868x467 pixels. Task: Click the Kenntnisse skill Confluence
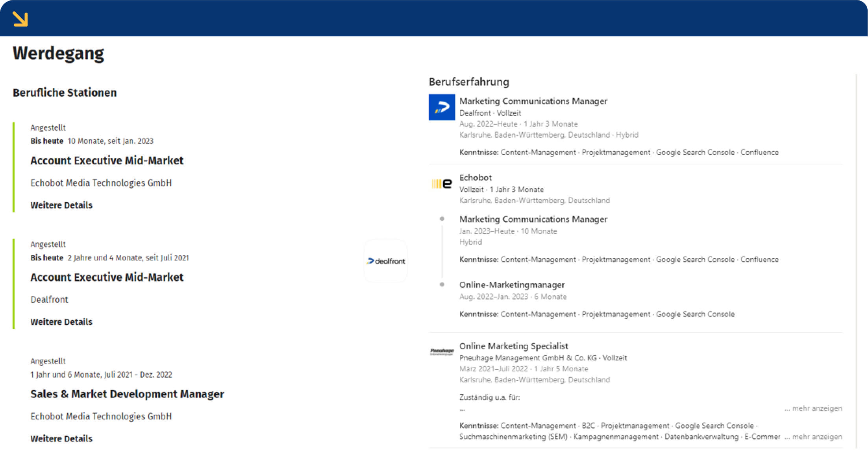pos(760,152)
